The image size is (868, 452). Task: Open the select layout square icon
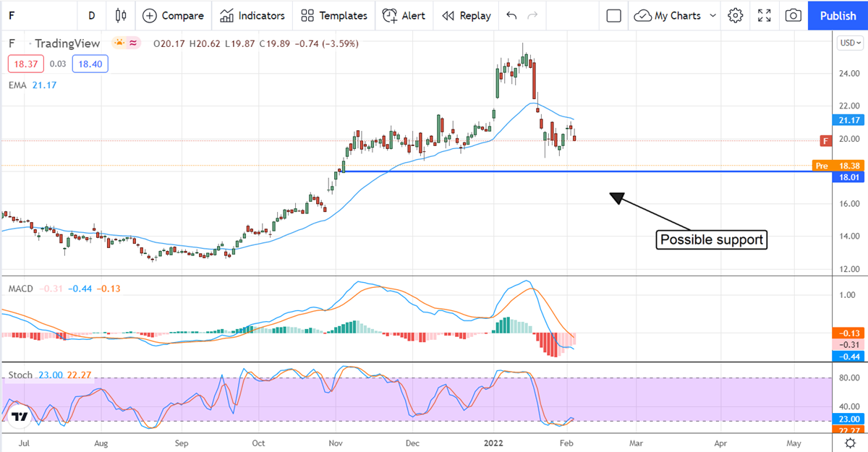(614, 15)
